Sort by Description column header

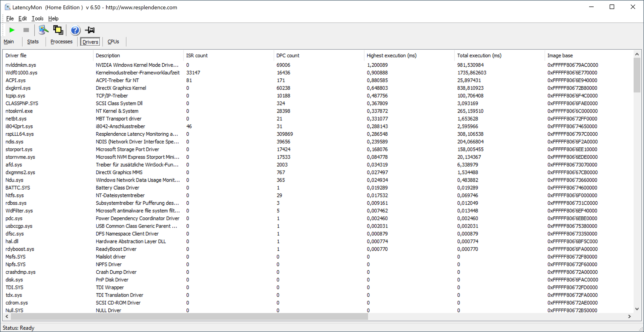138,56
